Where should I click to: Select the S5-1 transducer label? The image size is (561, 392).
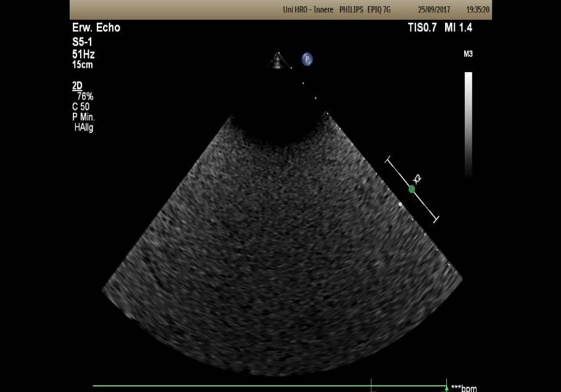pyautogui.click(x=83, y=43)
